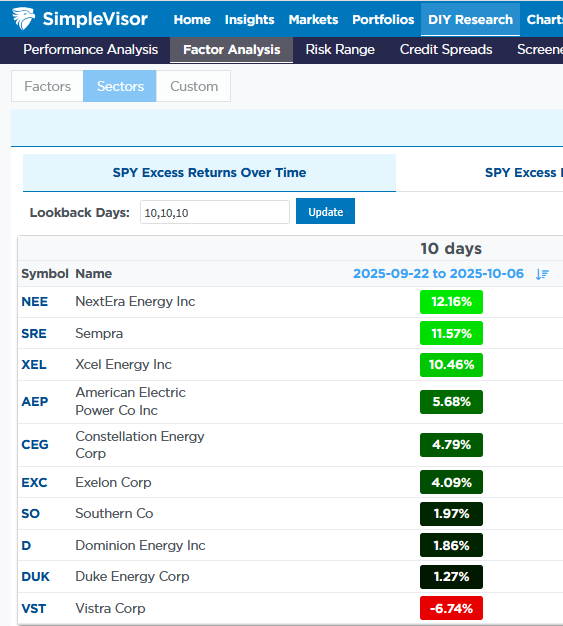The width and height of the screenshot is (563, 626).
Task: Click the 10 days column heading
Action: [x=451, y=249]
